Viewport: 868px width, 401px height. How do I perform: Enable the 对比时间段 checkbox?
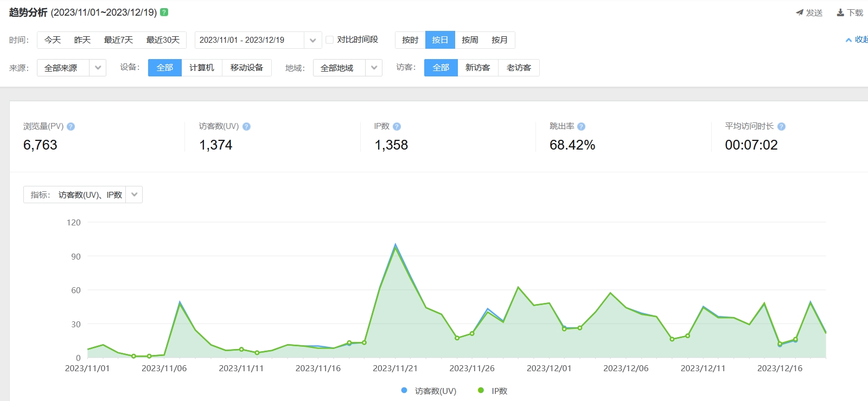(329, 40)
